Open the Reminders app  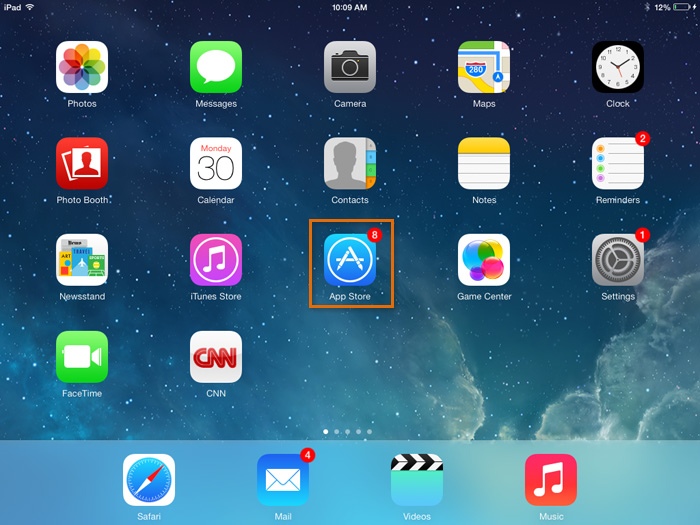pyautogui.click(x=618, y=163)
